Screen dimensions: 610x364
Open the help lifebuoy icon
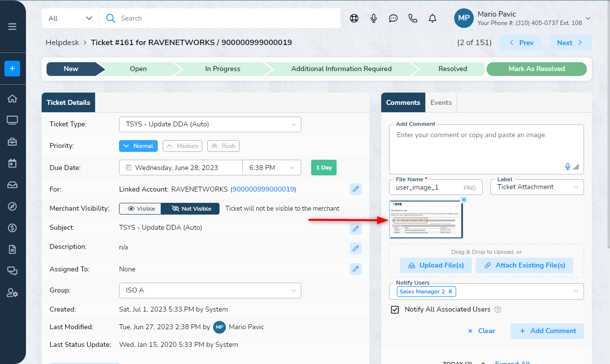click(354, 18)
